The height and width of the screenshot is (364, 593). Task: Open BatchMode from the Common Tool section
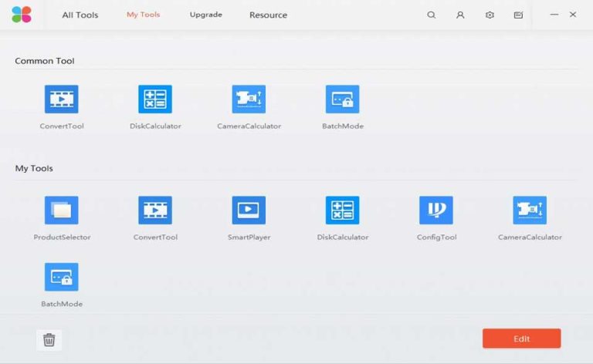(342, 99)
